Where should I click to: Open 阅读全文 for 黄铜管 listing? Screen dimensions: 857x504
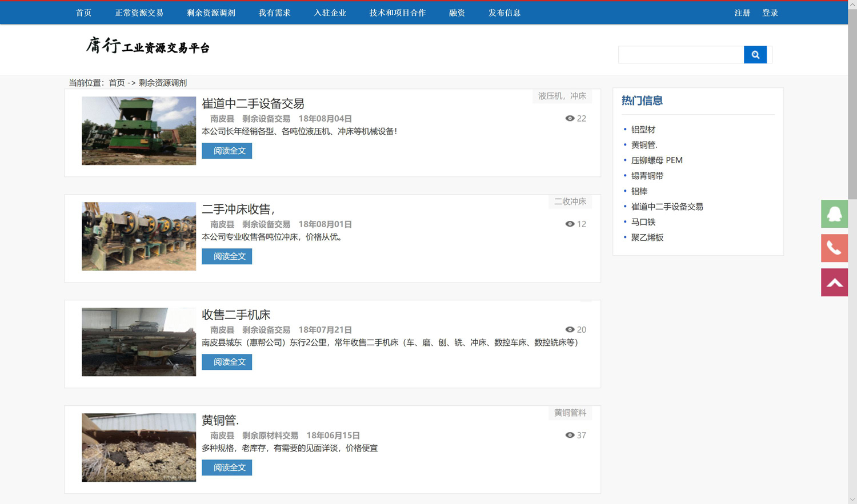(x=226, y=467)
